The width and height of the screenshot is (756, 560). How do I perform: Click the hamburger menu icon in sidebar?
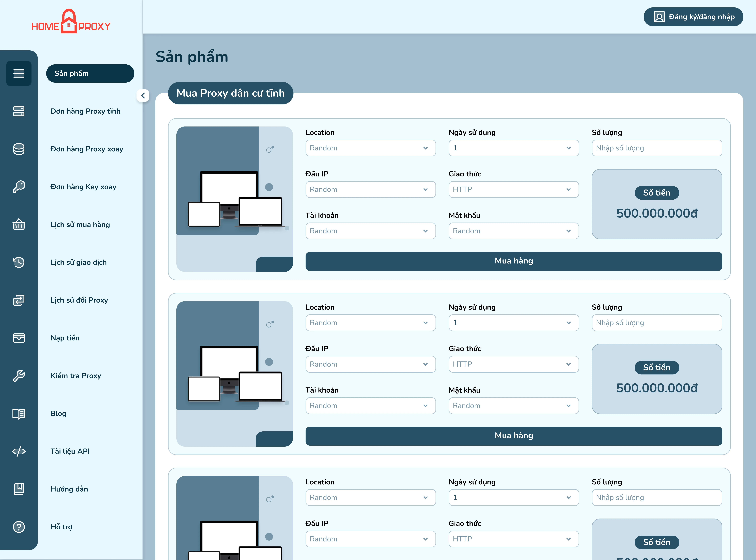click(x=19, y=73)
